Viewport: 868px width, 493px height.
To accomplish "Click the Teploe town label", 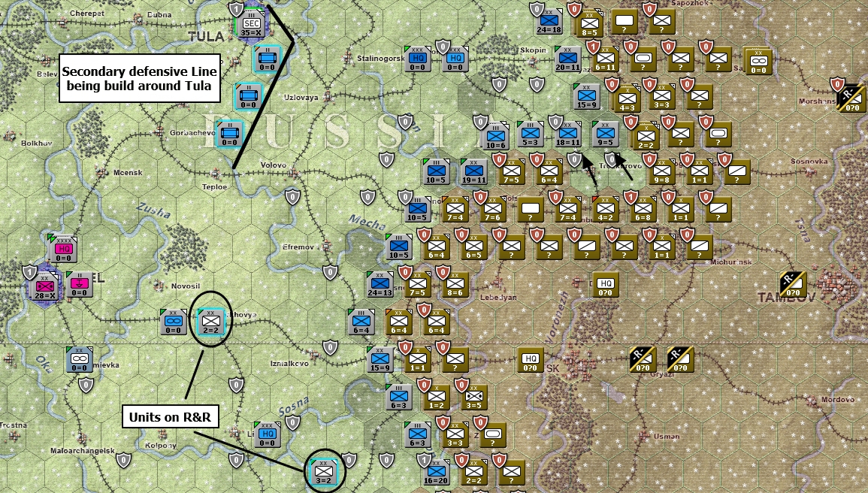I will point(214,187).
